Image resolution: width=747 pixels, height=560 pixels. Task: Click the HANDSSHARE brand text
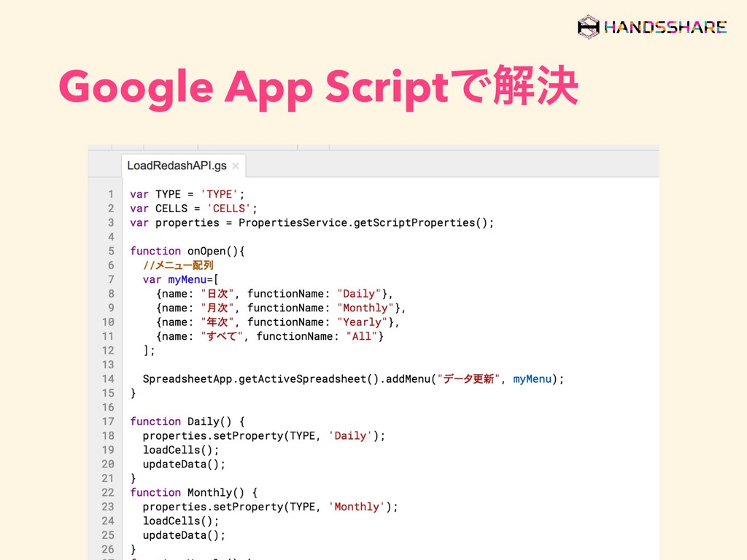665,27
